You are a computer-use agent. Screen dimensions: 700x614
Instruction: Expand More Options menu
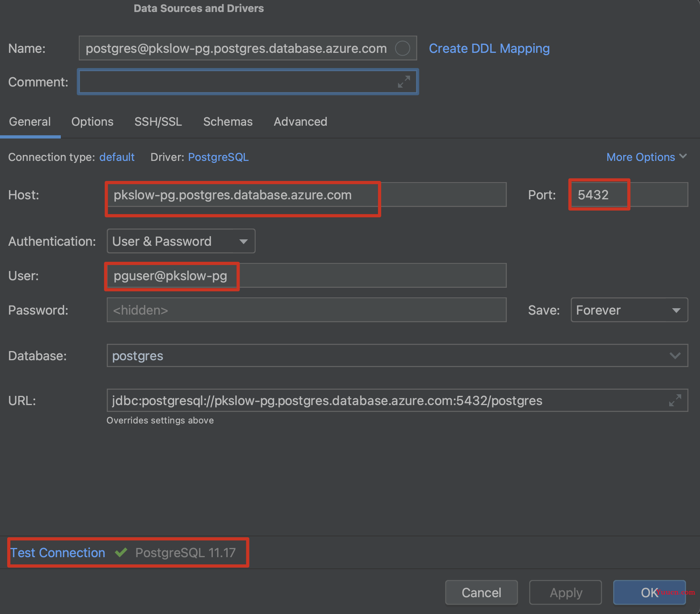647,157
